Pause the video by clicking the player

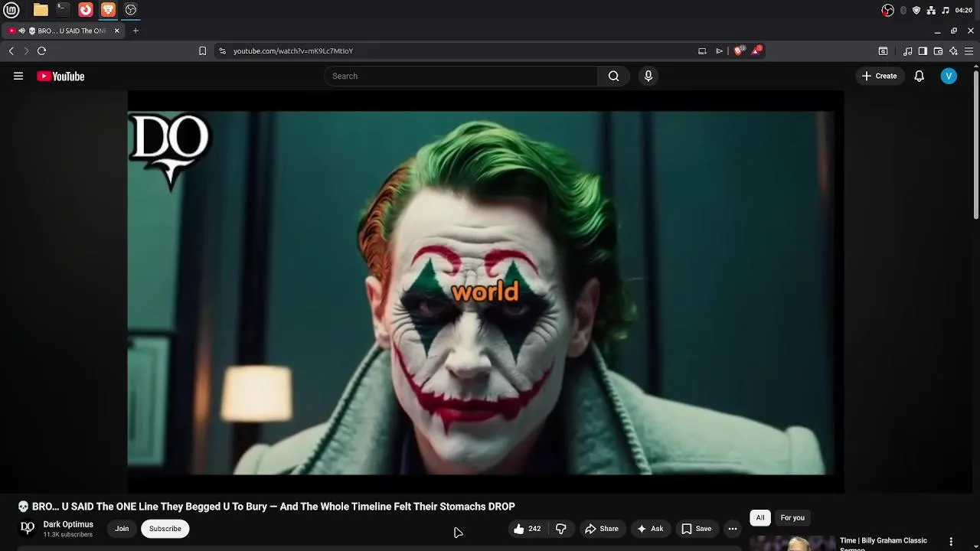(x=485, y=292)
